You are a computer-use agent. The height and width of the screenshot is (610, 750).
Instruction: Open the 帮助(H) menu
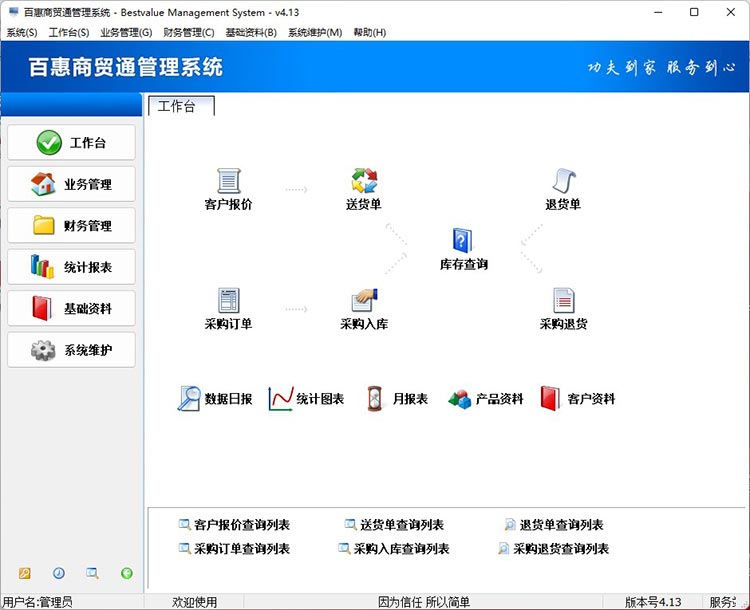pos(370,33)
